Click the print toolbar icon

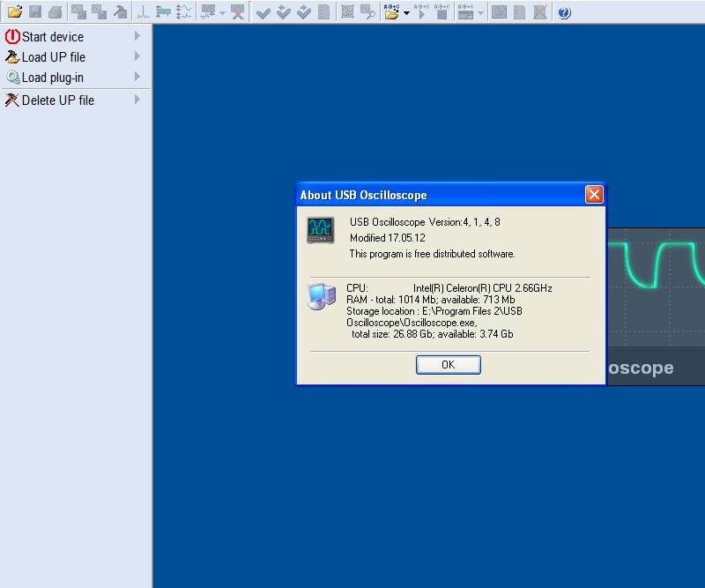pos(55,11)
